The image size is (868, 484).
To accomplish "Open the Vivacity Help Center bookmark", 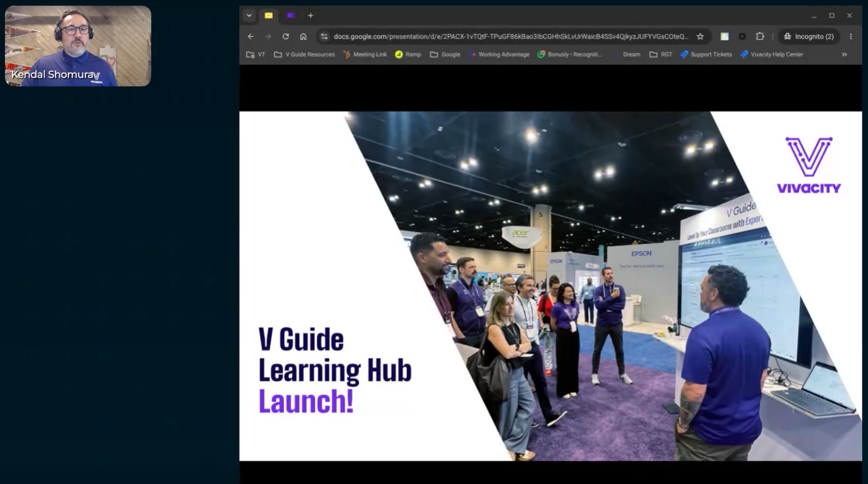I will coord(772,54).
